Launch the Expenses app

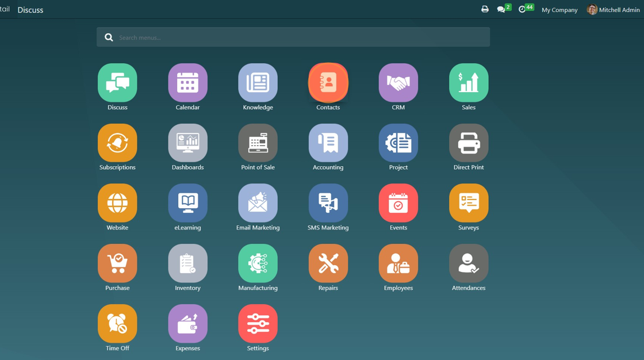[187, 324]
